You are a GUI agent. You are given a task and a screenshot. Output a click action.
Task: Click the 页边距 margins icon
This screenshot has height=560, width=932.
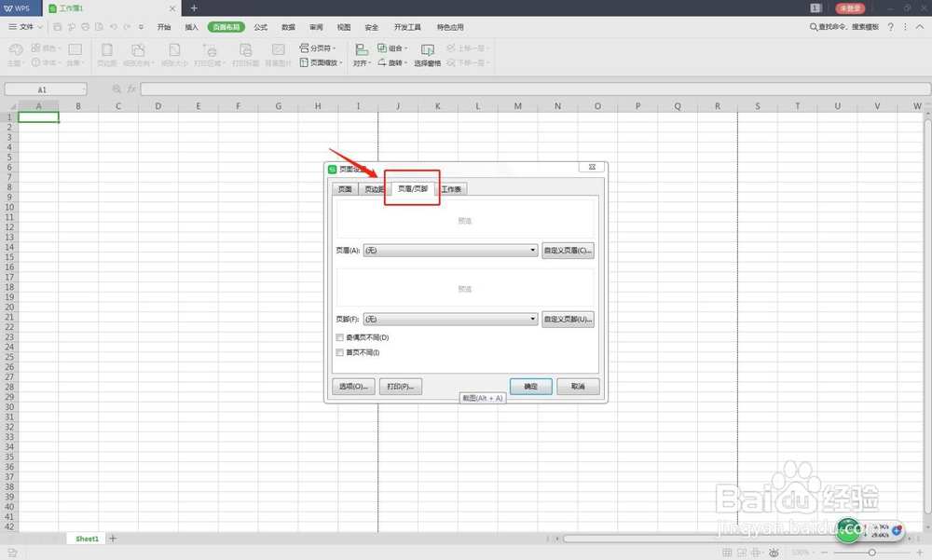107,50
